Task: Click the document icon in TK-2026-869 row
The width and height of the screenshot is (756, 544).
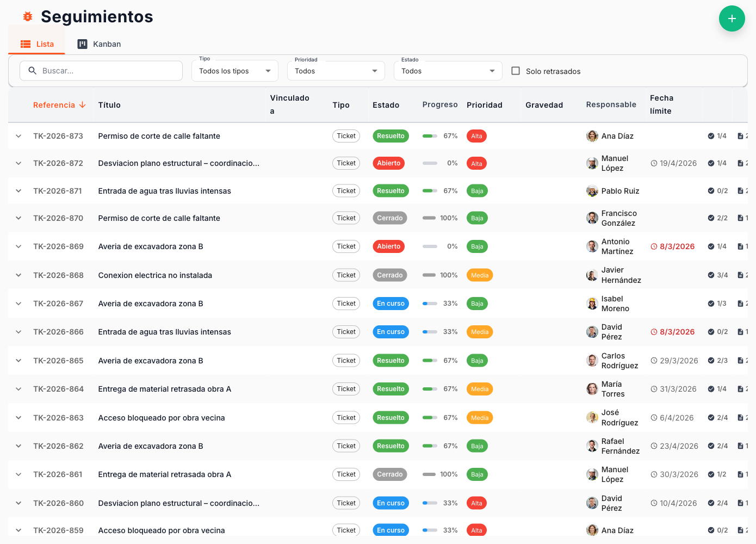Action: pos(740,246)
